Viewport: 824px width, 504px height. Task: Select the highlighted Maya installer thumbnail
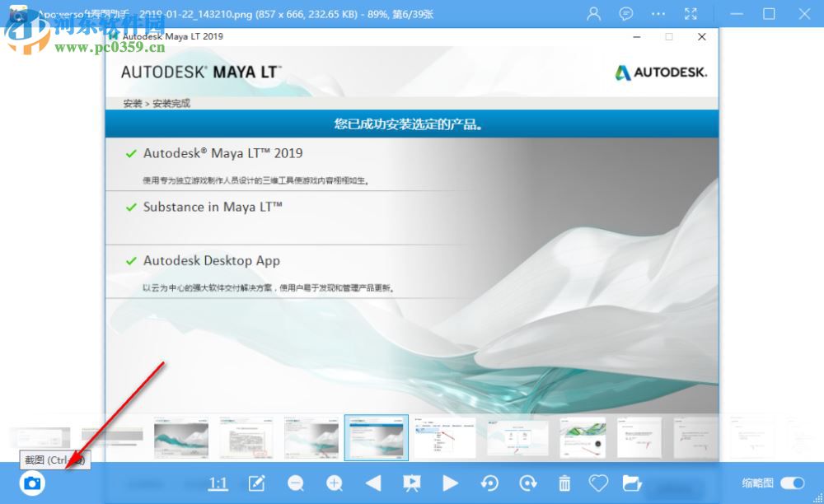tap(376, 437)
